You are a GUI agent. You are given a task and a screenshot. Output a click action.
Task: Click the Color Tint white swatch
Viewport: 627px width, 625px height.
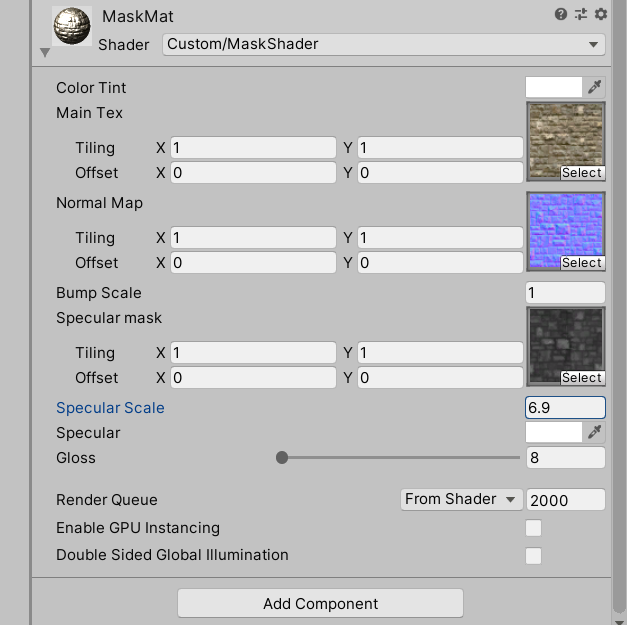tap(553, 87)
